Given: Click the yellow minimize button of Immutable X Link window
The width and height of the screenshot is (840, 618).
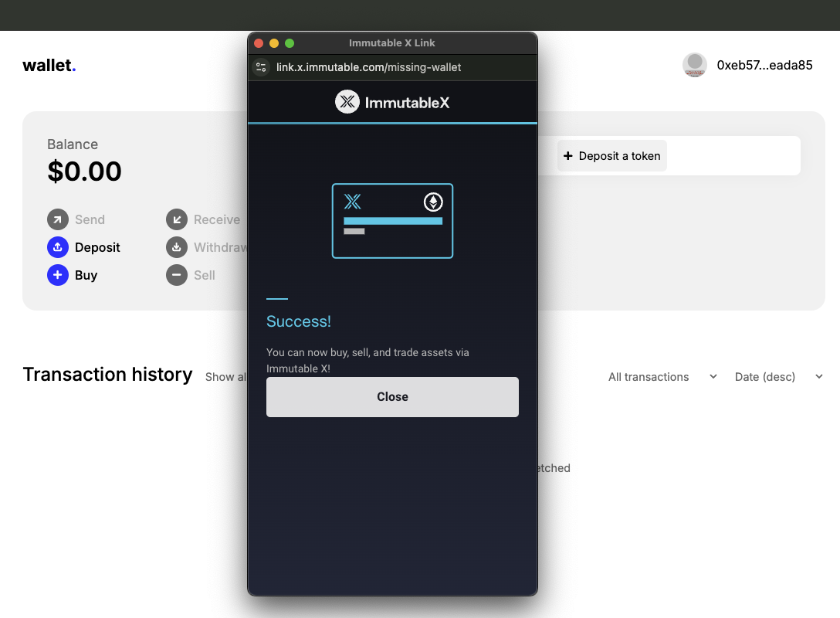Looking at the screenshot, I should click(274, 43).
